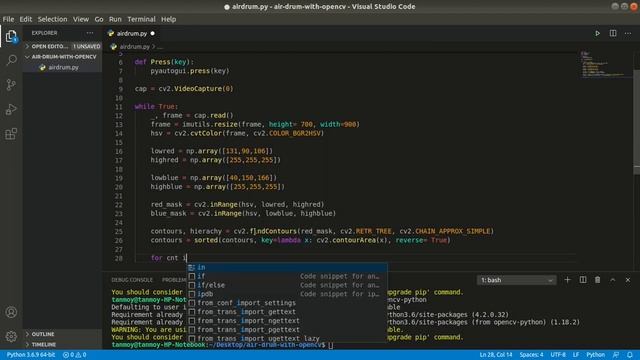
Task: Change end of line sequence 'LF'
Action: pos(576,355)
